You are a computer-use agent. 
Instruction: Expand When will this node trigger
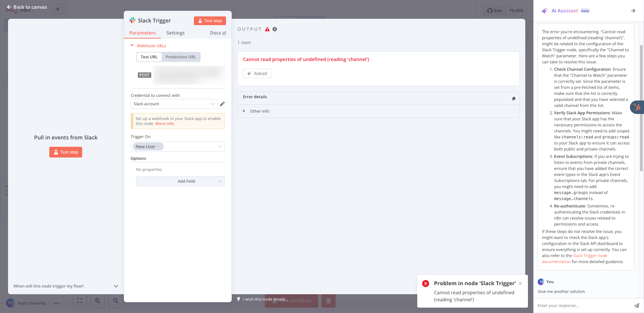[x=66, y=286]
